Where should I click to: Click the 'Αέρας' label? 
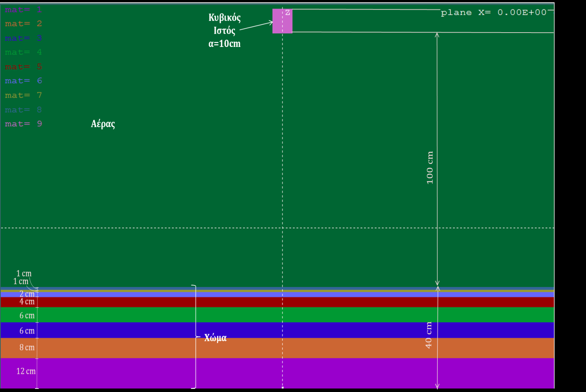click(103, 124)
